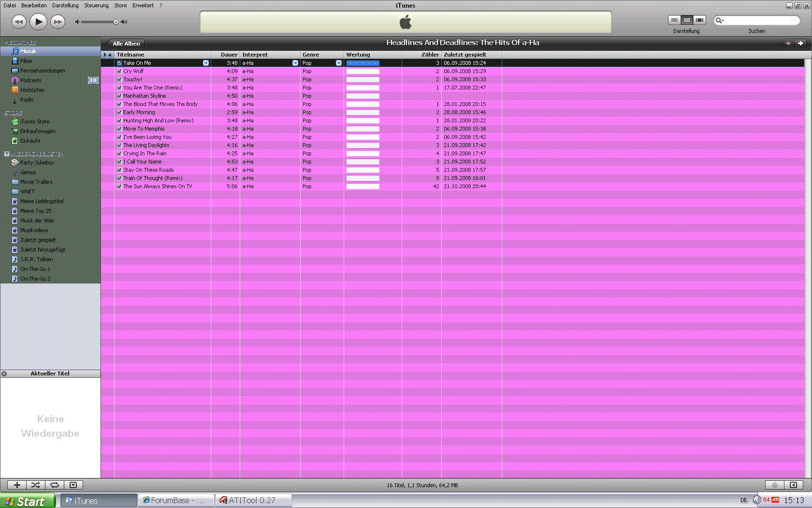Viewport: 812px width, 508px height.
Task: Open Podcasts in the sidebar
Action: pyautogui.click(x=50, y=80)
